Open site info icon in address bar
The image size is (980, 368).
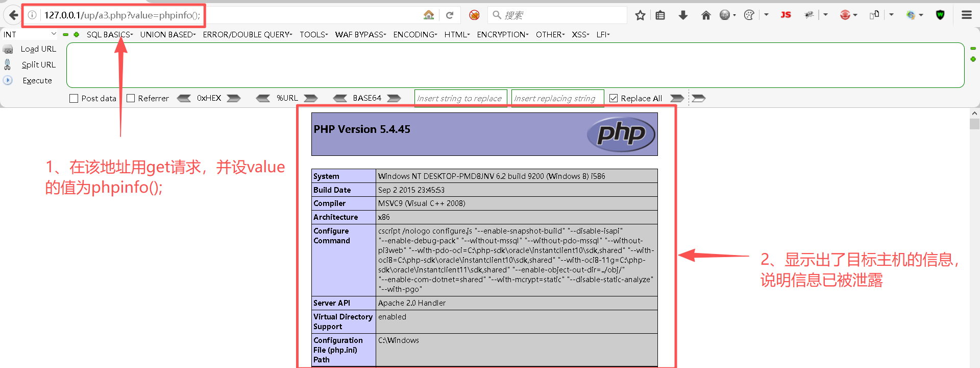[x=32, y=15]
